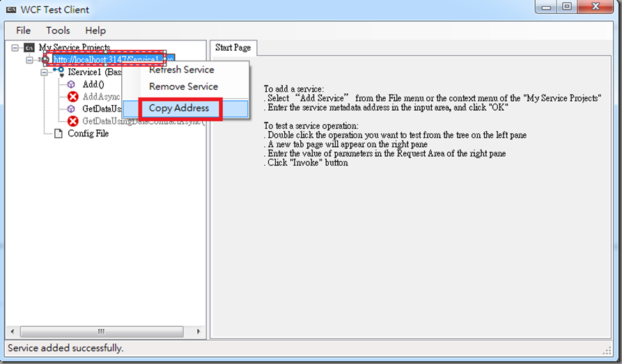Choose Refresh Service from context menu
This screenshot has width=622, height=364.
(182, 70)
